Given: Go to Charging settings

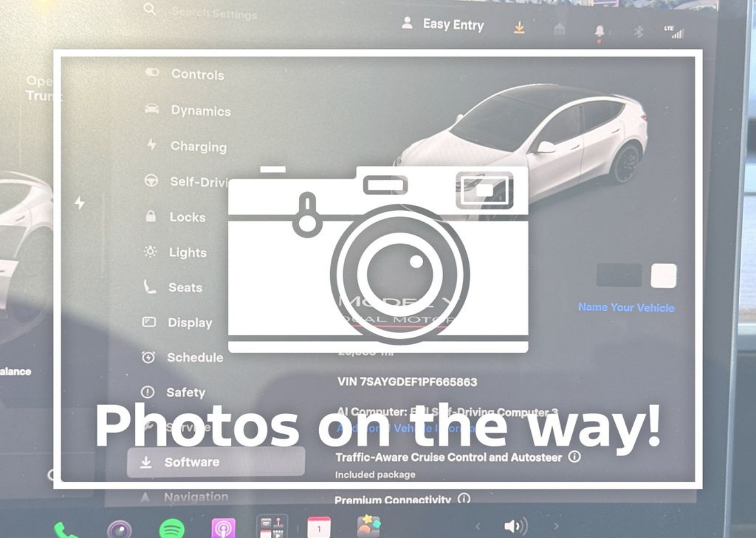Looking at the screenshot, I should click(x=186, y=146).
